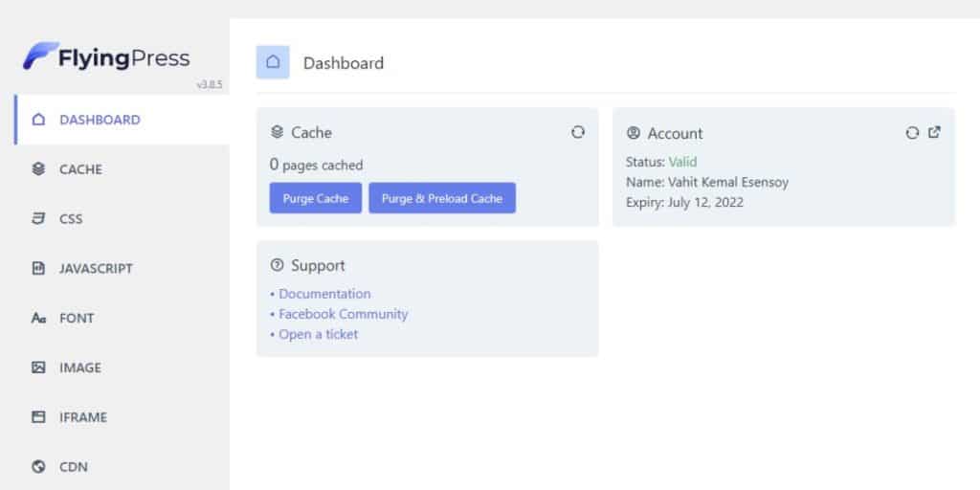The height and width of the screenshot is (490, 980).
Task: Click the Purge & Preload Cache button
Action: click(x=442, y=198)
